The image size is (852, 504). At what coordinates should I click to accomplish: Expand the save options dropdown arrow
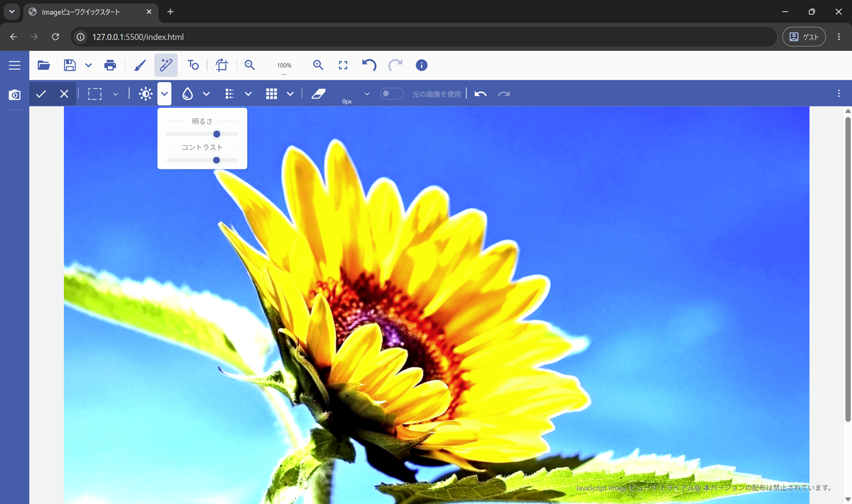coord(88,65)
